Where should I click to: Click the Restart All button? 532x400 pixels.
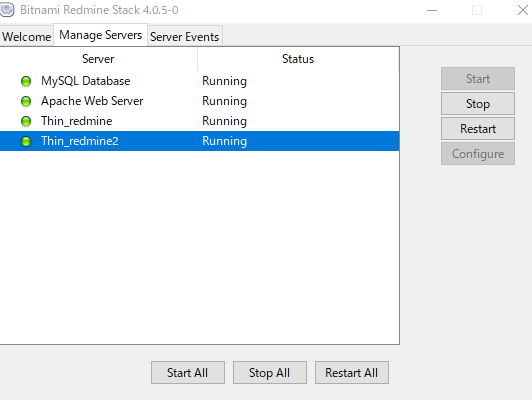(x=352, y=373)
